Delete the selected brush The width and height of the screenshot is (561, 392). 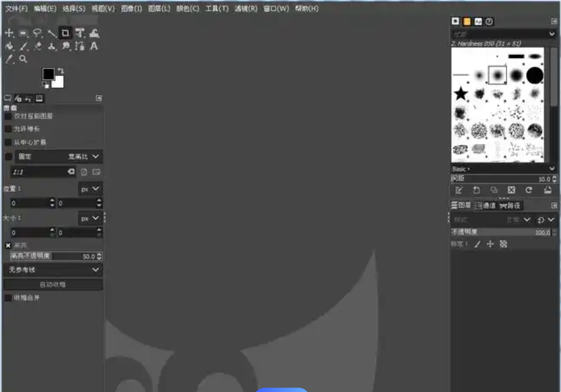(511, 190)
